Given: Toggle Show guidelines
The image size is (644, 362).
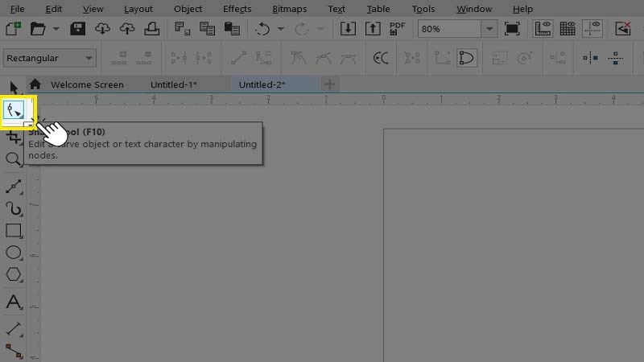Looking at the screenshot, I should coord(592,29).
